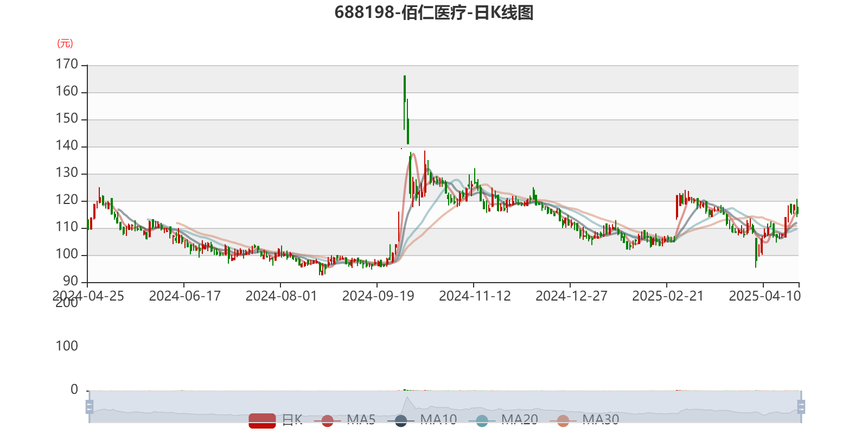Click the 120 price axis label
This screenshot has height=434, width=868.
(x=67, y=200)
